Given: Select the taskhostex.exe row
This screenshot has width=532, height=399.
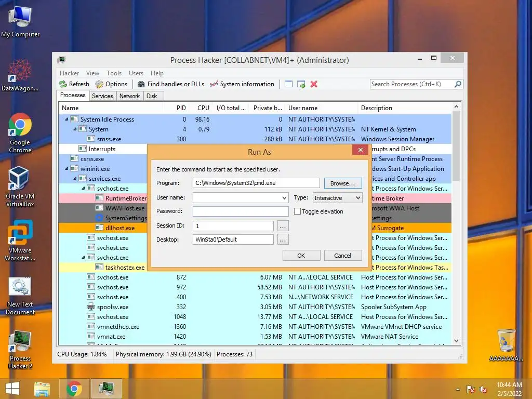Looking at the screenshot, I should tap(103, 267).
